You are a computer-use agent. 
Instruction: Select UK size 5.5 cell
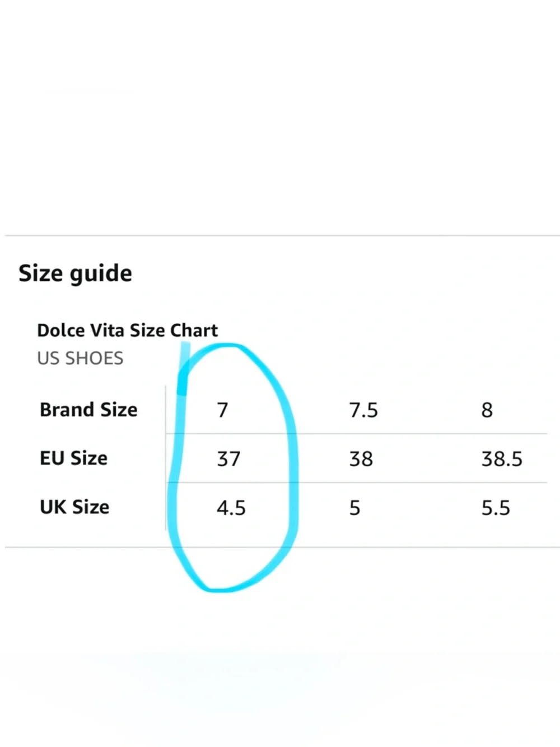(x=496, y=508)
